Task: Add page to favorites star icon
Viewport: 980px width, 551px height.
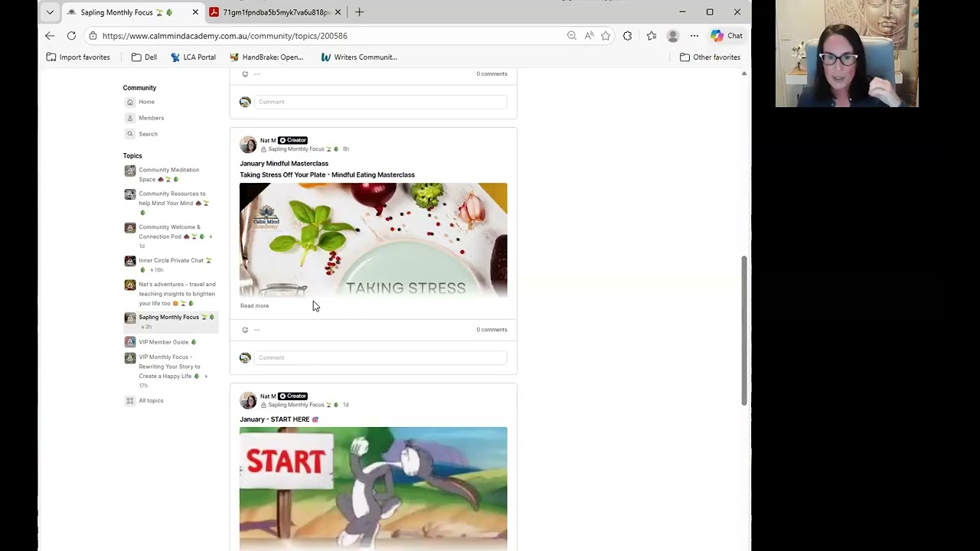Action: [606, 36]
